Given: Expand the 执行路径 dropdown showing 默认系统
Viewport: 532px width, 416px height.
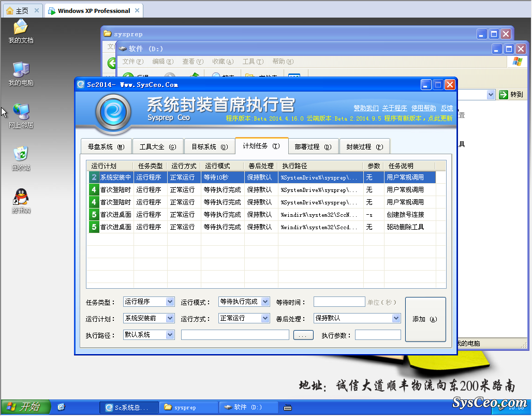Looking at the screenshot, I should [x=170, y=335].
